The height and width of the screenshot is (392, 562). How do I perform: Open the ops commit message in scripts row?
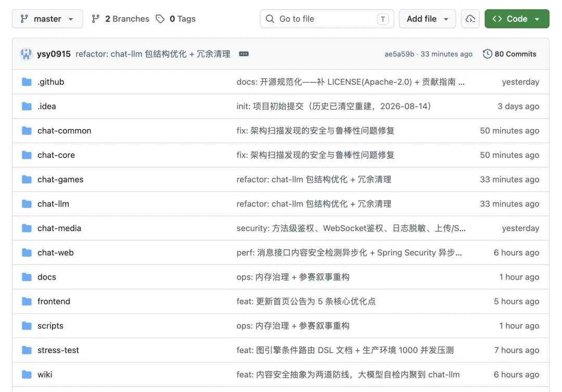(293, 326)
